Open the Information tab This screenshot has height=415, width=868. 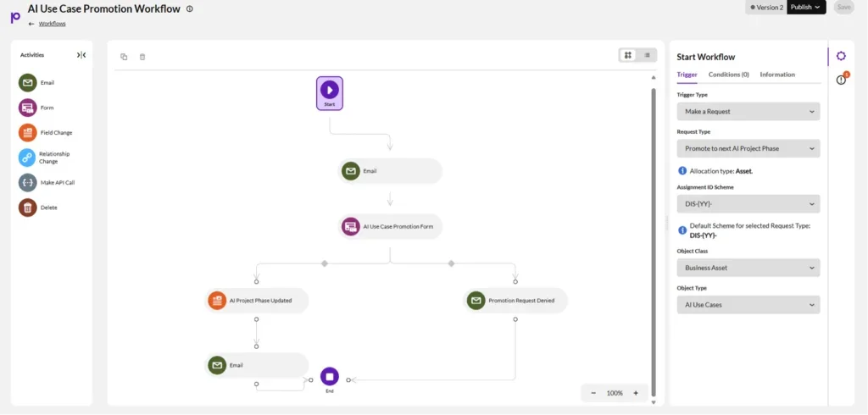777,75
